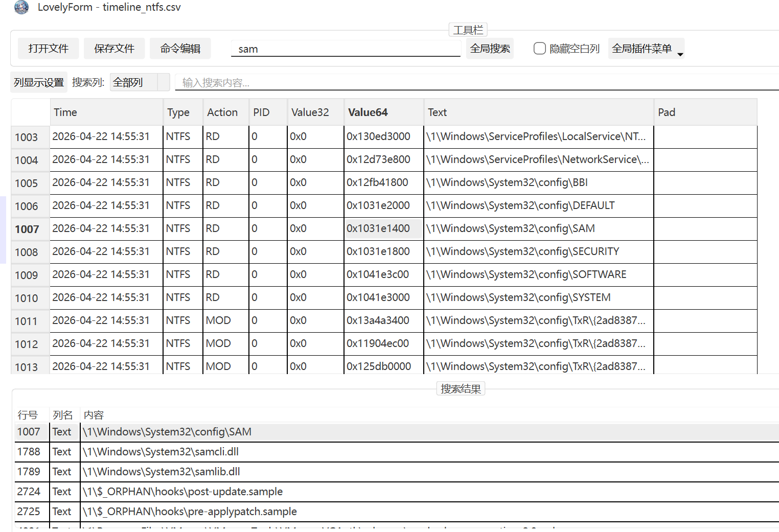This screenshot has width=779, height=532.
Task: Click cell 0x11904ec00
Action: [x=384, y=343]
